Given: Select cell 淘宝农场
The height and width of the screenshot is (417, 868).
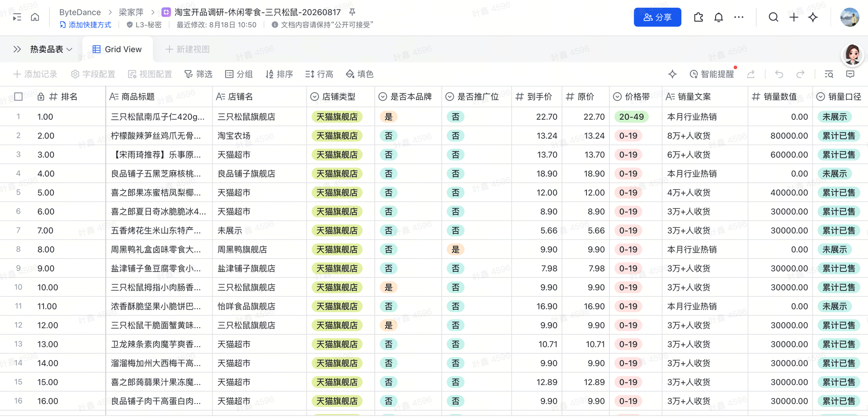Looking at the screenshot, I should click(x=259, y=136).
